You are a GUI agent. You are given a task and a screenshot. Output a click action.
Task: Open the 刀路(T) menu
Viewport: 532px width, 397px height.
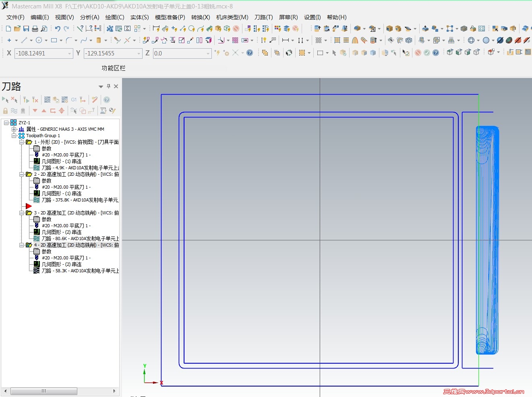click(x=263, y=17)
